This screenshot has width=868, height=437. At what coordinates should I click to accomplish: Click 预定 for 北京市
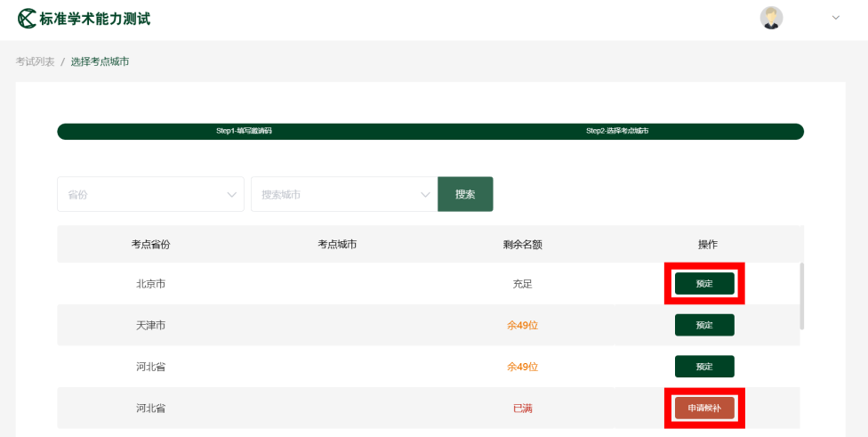point(704,284)
